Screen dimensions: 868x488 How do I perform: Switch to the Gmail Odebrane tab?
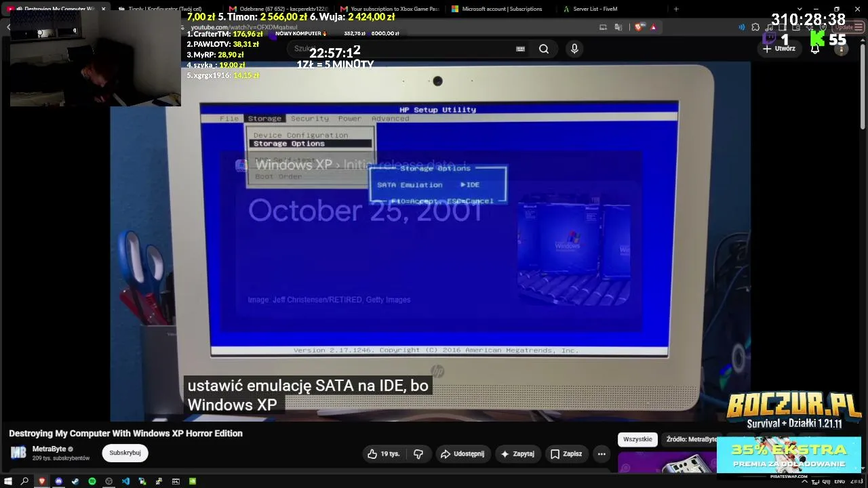coord(278,9)
